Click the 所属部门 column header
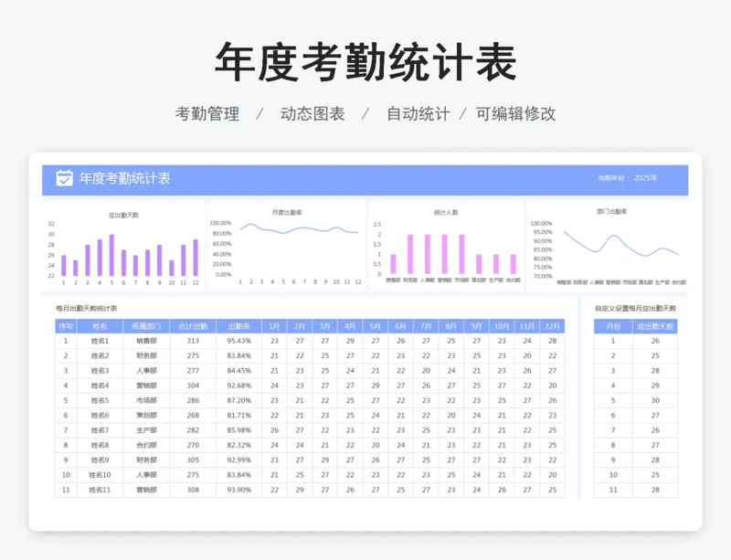This screenshot has height=560, width=731. pyautogui.click(x=146, y=326)
